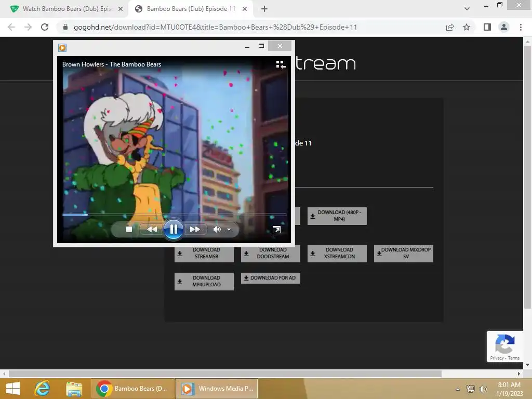Open the network tray icon
This screenshot has width=532, height=399.
471,389
